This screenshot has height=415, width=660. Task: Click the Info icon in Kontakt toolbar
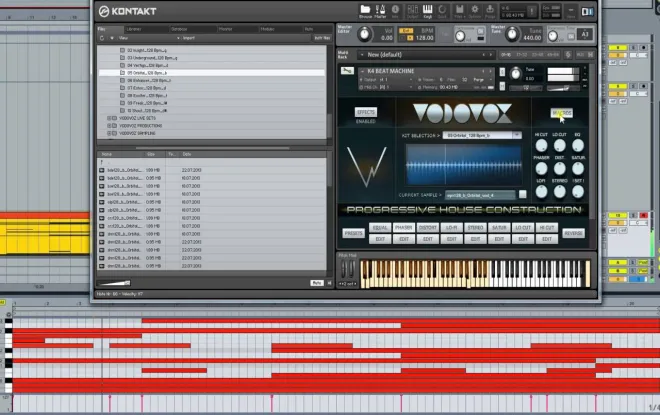point(395,11)
